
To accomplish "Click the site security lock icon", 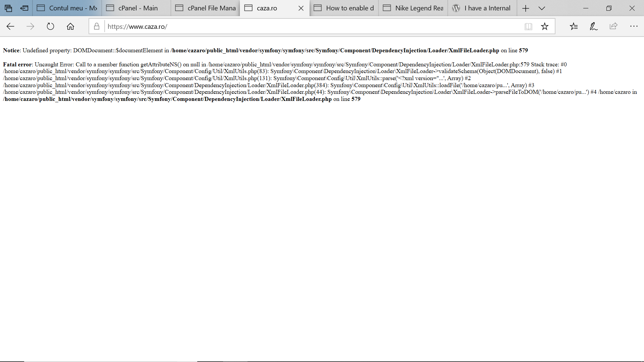I will click(x=97, y=26).
